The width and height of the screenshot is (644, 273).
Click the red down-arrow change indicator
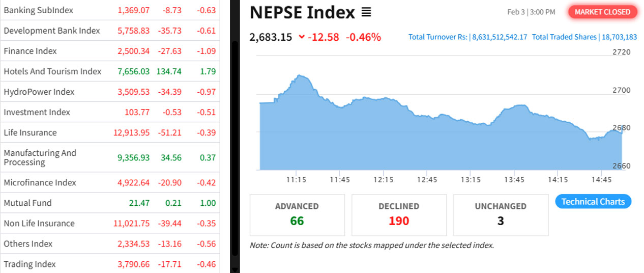pyautogui.click(x=302, y=37)
